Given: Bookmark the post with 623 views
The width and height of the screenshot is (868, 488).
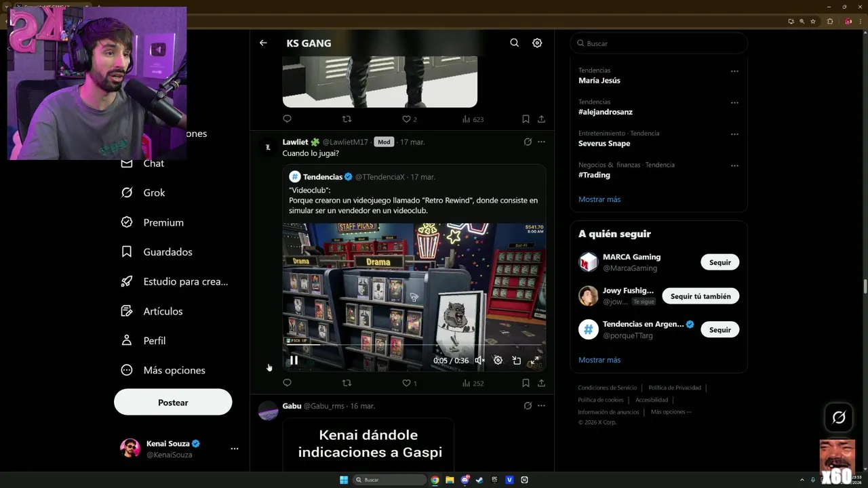Looking at the screenshot, I should coord(526,119).
